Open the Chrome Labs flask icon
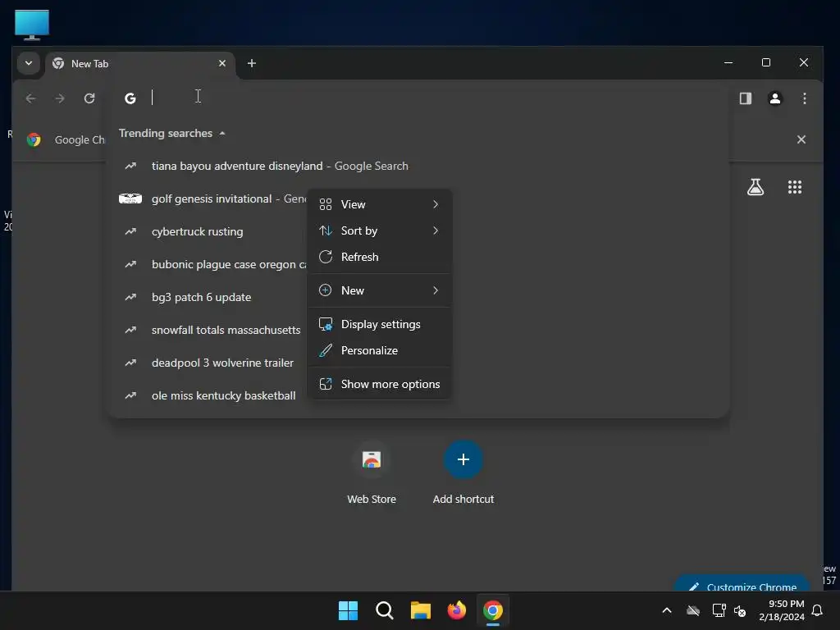 coord(756,187)
